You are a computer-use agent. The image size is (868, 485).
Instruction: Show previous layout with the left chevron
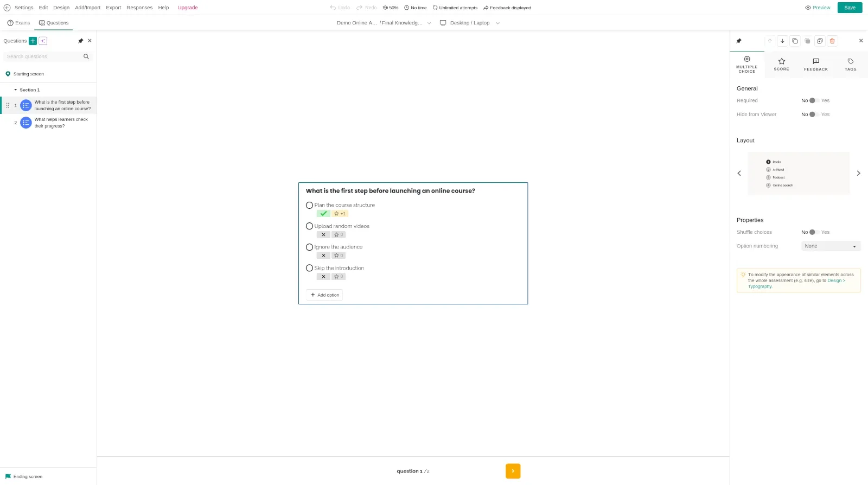pyautogui.click(x=739, y=173)
